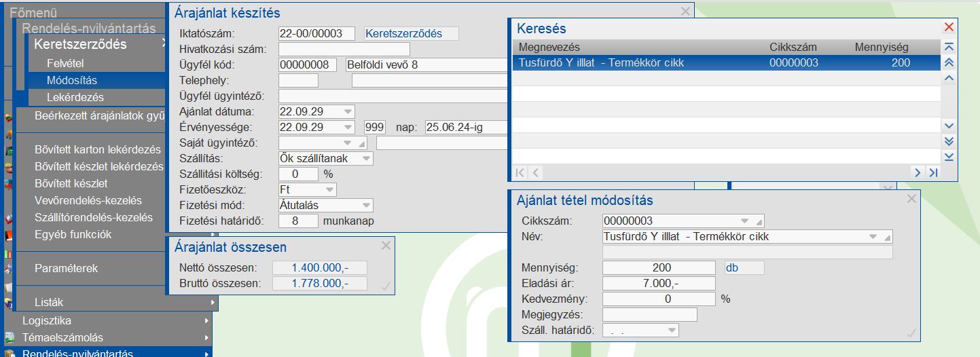Jump to last column in Keresés grid
The image size is (980, 357).
(x=932, y=173)
